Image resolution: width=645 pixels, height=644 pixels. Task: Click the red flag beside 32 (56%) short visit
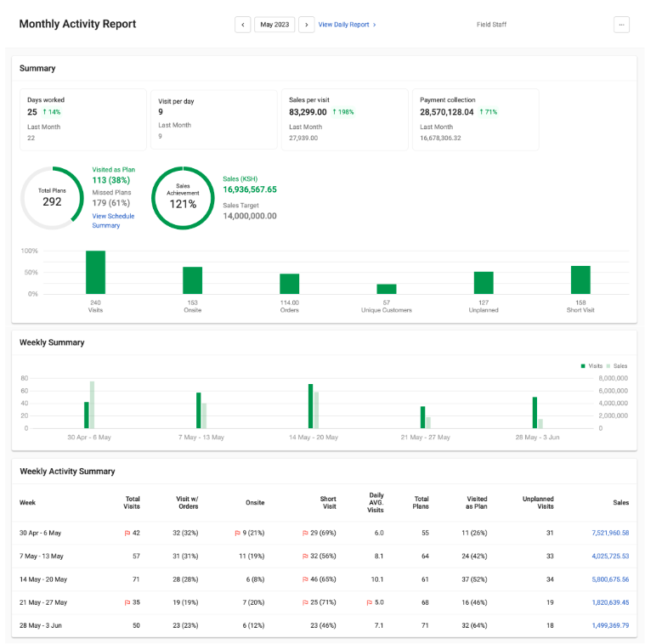305,556
